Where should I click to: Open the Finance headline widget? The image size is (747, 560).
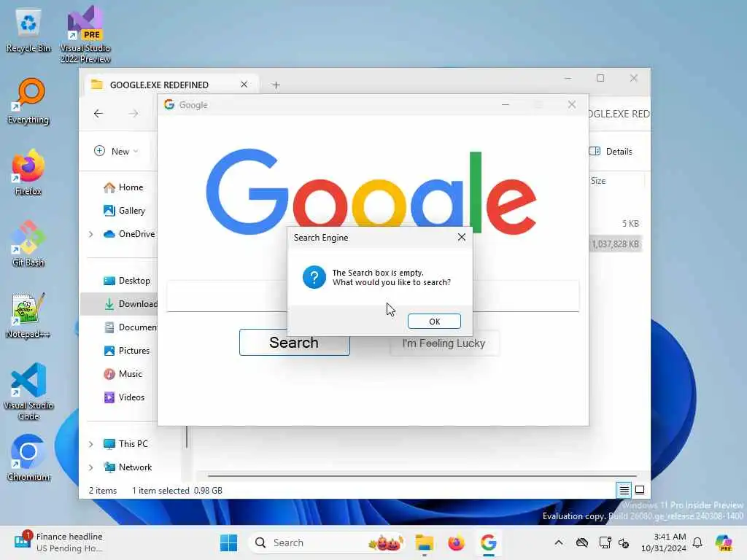point(60,542)
